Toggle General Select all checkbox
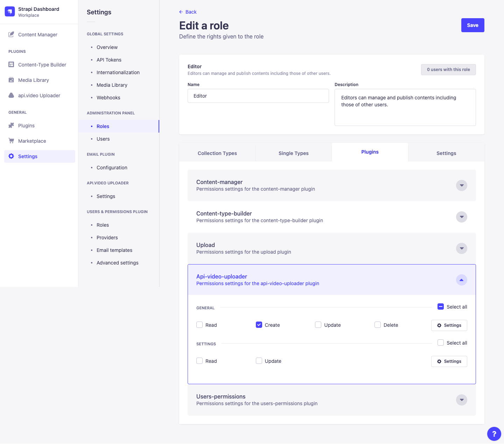This screenshot has width=504, height=444. (441, 306)
